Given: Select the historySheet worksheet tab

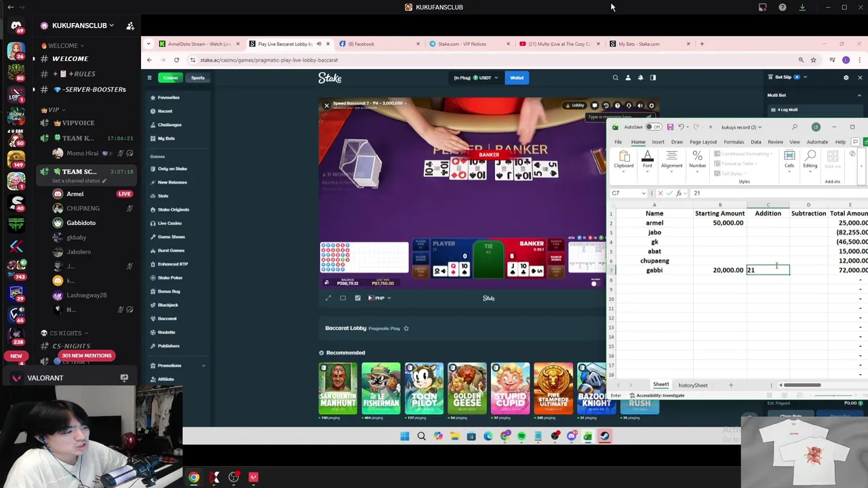Looking at the screenshot, I should 692,386.
